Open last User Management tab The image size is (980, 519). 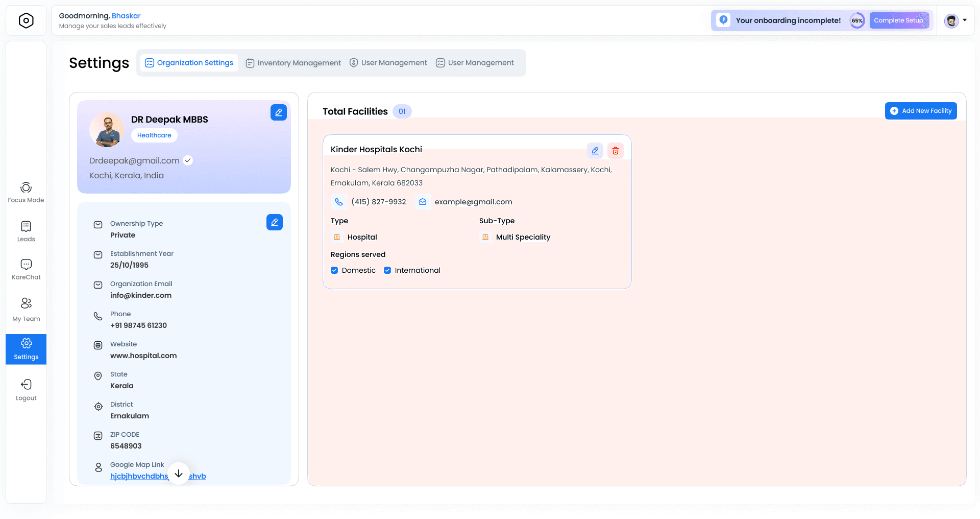pos(475,63)
